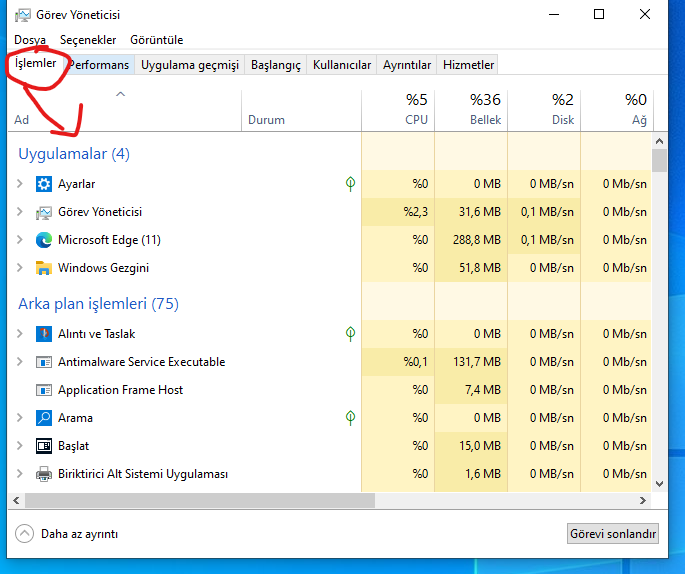Switch to the Başlangıç tab

(276, 65)
